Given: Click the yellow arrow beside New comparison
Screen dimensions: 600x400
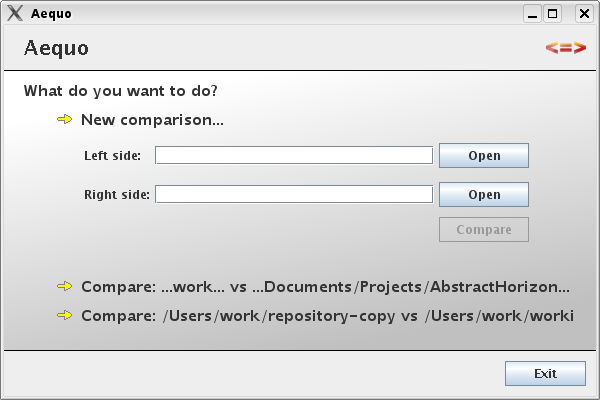Looking at the screenshot, I should point(65,119).
